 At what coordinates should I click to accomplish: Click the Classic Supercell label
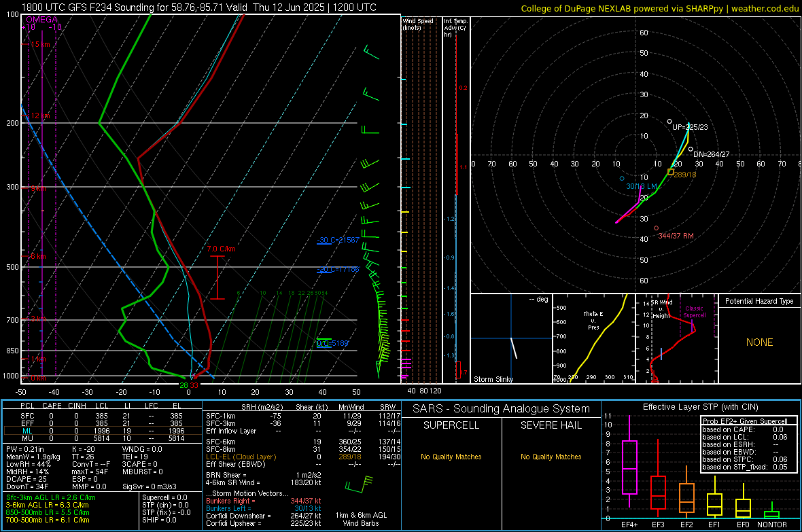(x=695, y=312)
